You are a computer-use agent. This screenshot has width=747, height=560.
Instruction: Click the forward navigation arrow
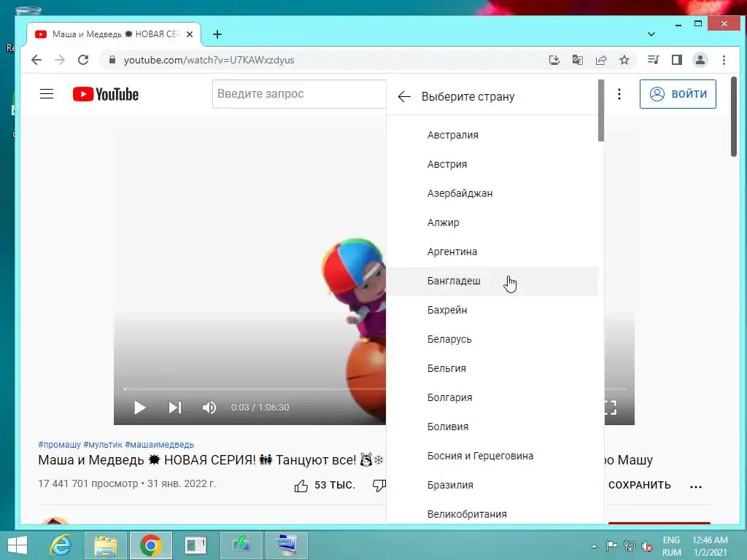[60, 60]
